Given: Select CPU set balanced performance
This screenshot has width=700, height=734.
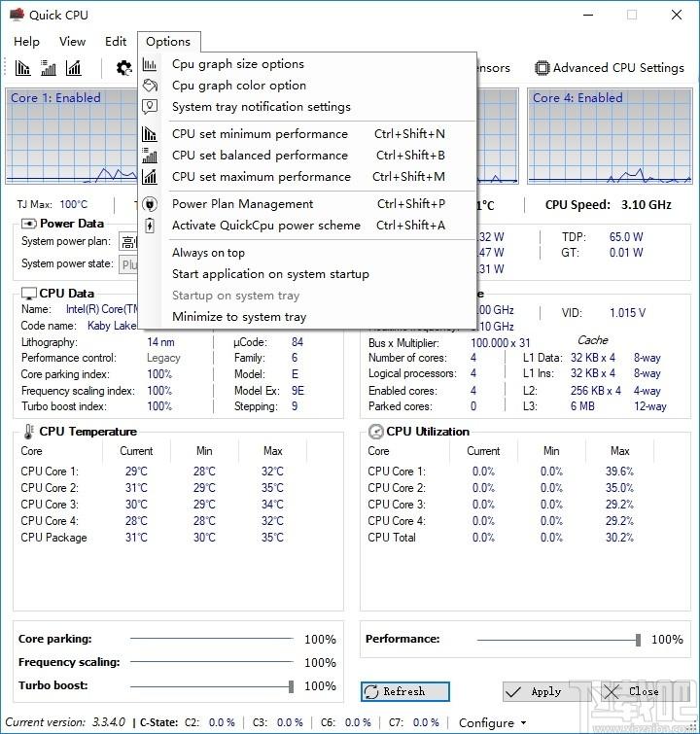Looking at the screenshot, I should click(x=307, y=156).
